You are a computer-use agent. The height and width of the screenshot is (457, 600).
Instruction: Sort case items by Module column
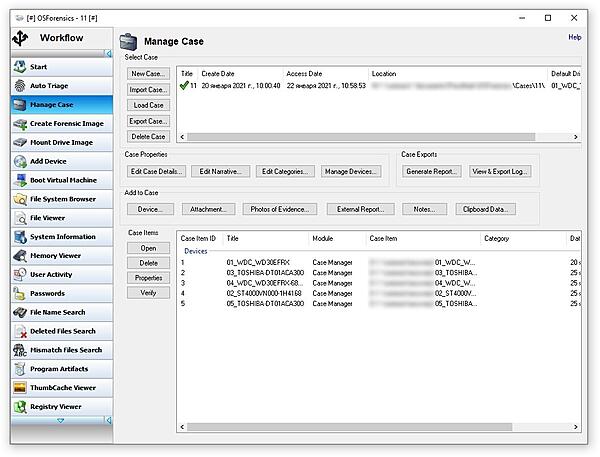(338, 238)
